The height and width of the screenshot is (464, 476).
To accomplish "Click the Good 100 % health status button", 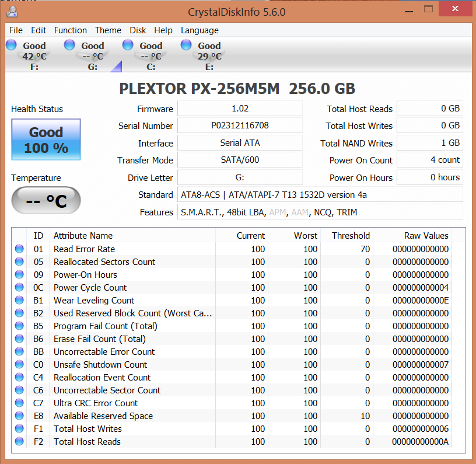I will tap(46, 140).
